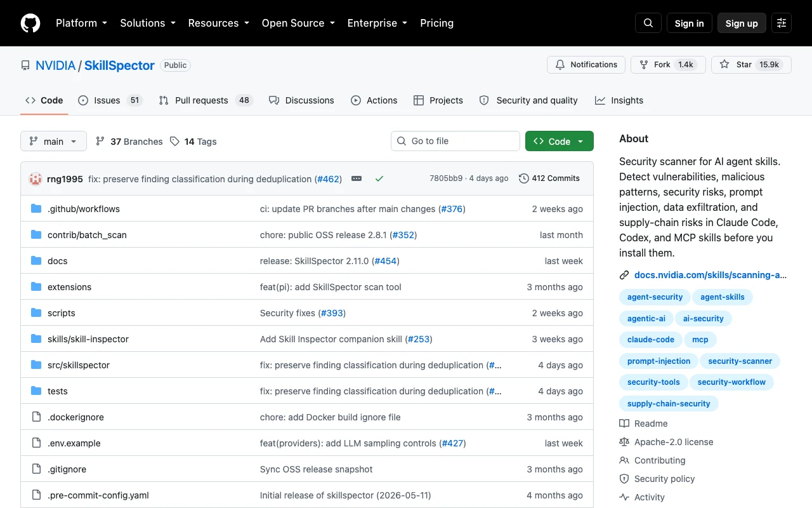Open the main branch selector dropdown

point(53,141)
